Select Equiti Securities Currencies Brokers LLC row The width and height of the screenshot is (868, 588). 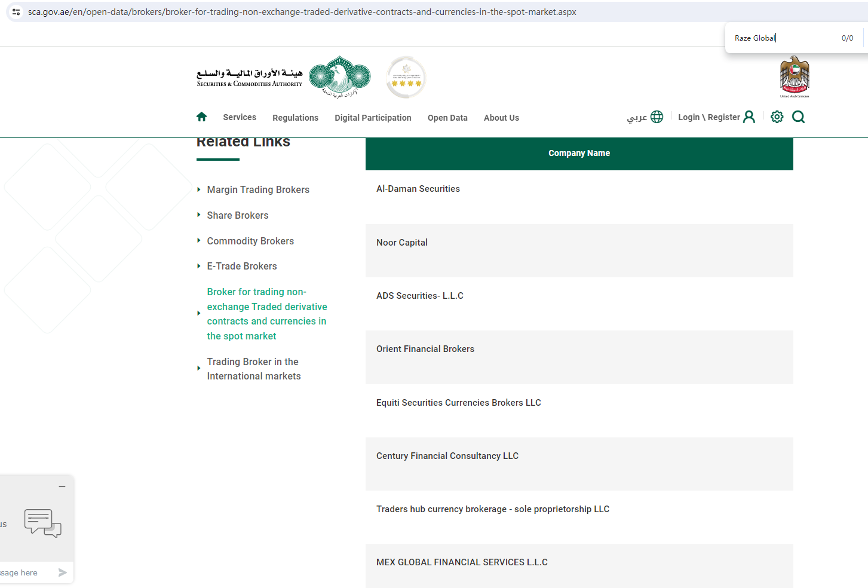[579, 411]
